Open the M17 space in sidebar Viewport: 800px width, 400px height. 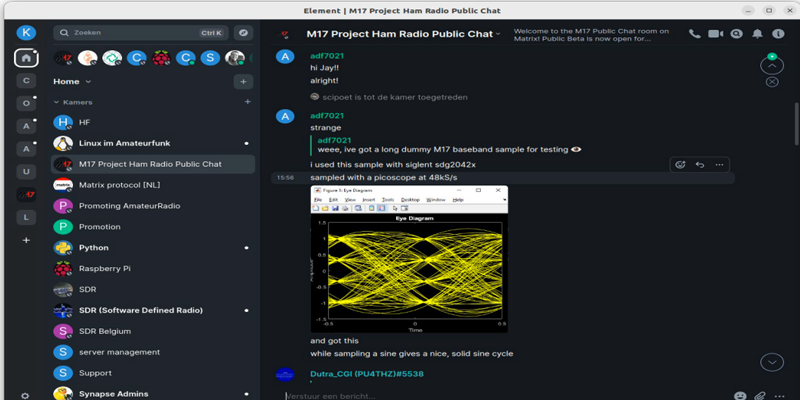click(x=26, y=194)
